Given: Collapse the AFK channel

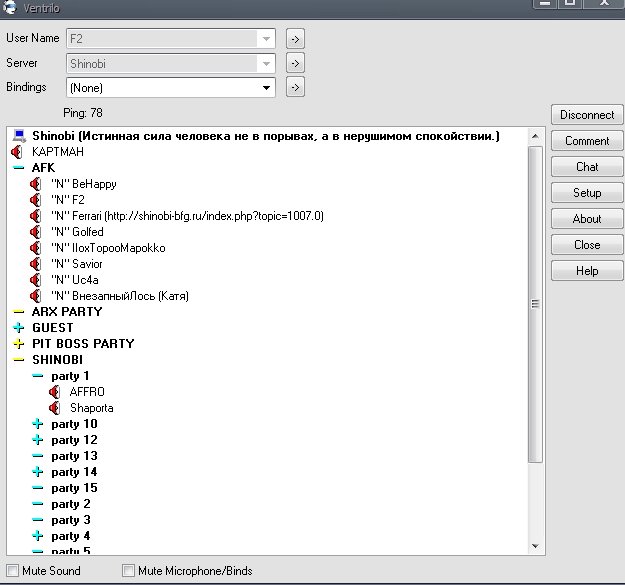Looking at the screenshot, I should pyautogui.click(x=18, y=168).
